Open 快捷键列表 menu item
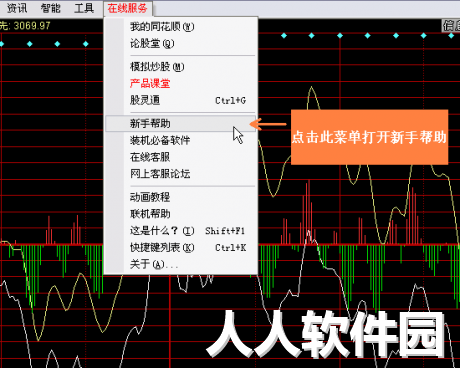Screen dimensions: 460x368 click(180, 247)
